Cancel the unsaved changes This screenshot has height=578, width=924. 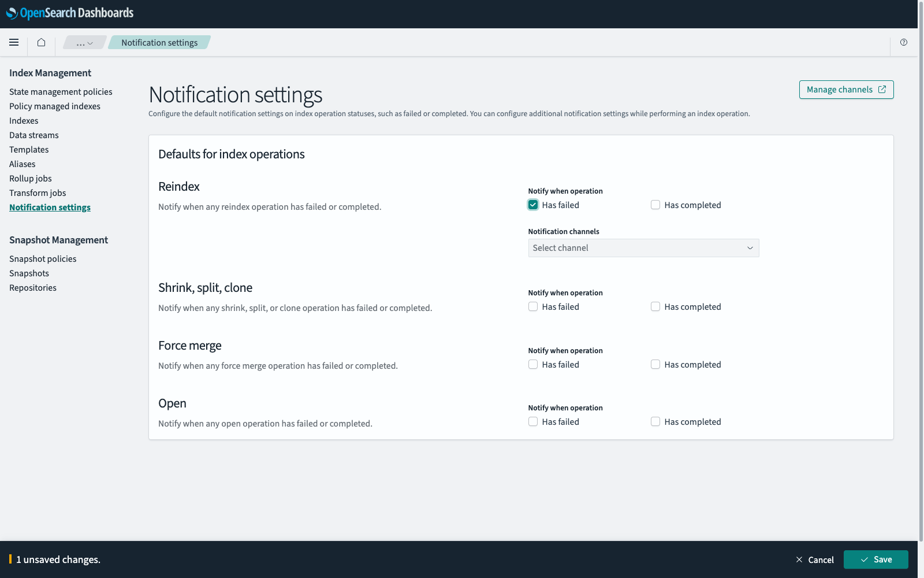815,560
